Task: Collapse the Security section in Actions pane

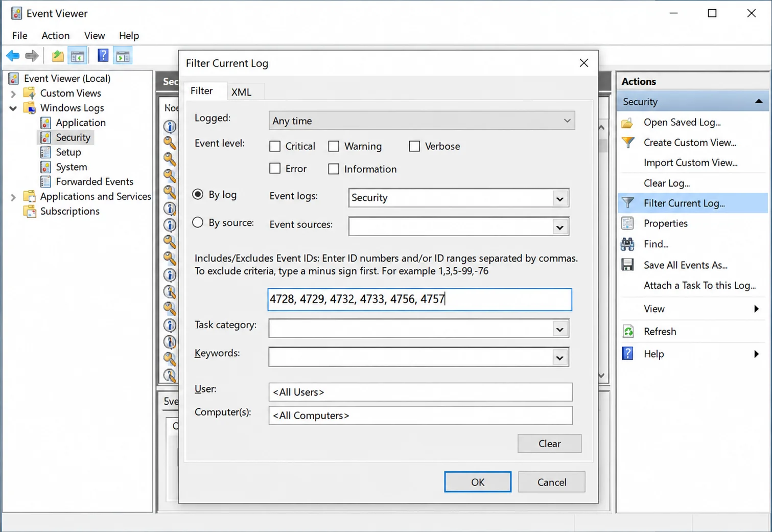Action: pyautogui.click(x=759, y=101)
